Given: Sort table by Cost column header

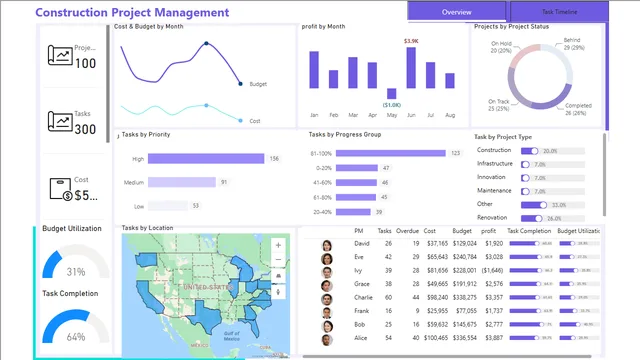Looking at the screenshot, I should (x=429, y=231).
